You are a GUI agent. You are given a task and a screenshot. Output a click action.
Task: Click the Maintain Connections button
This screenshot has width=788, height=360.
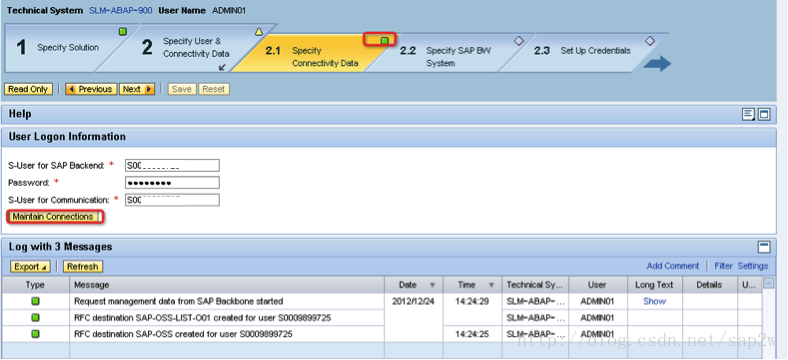(x=53, y=217)
